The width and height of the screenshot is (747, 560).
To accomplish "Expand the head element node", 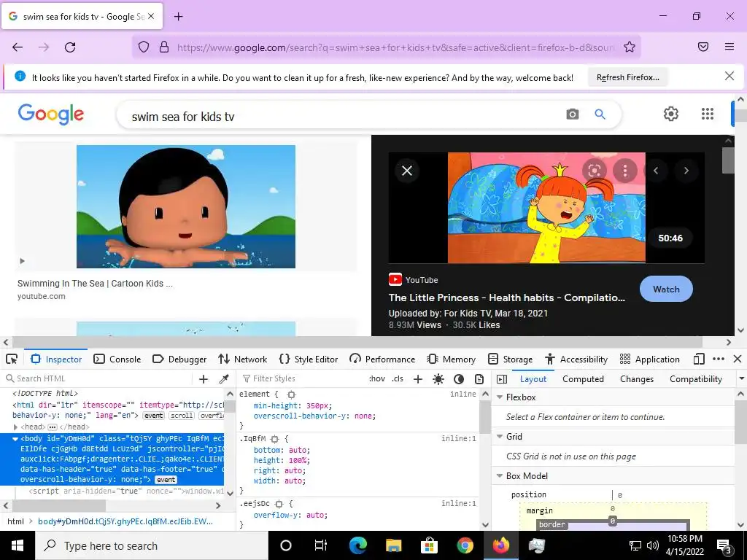I will [x=15, y=427].
